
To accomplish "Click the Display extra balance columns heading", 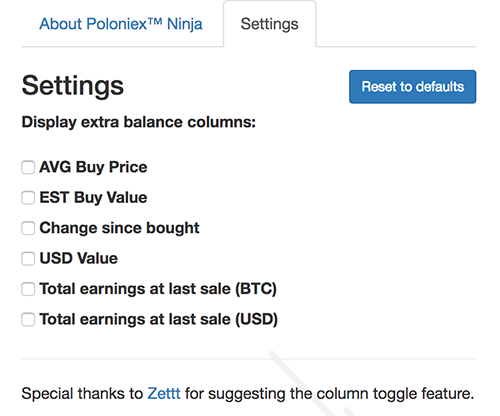I will click(x=139, y=122).
